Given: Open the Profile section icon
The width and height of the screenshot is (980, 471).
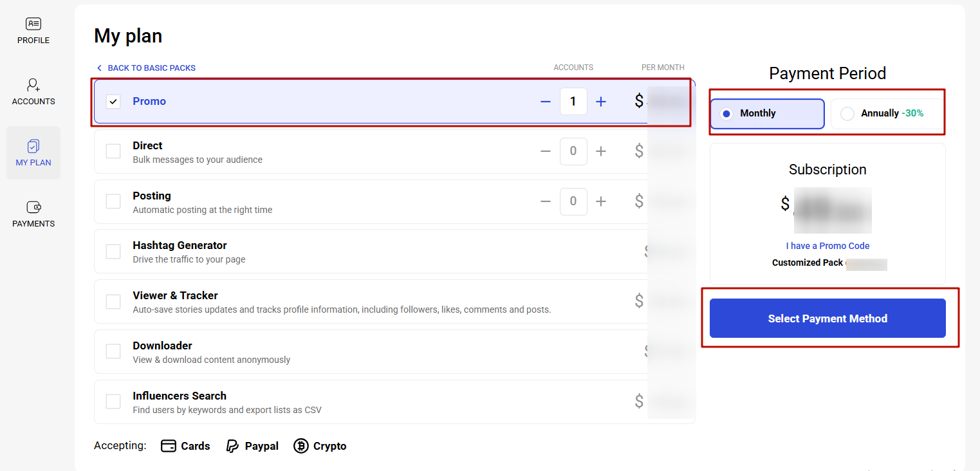Looking at the screenshot, I should point(33,24).
